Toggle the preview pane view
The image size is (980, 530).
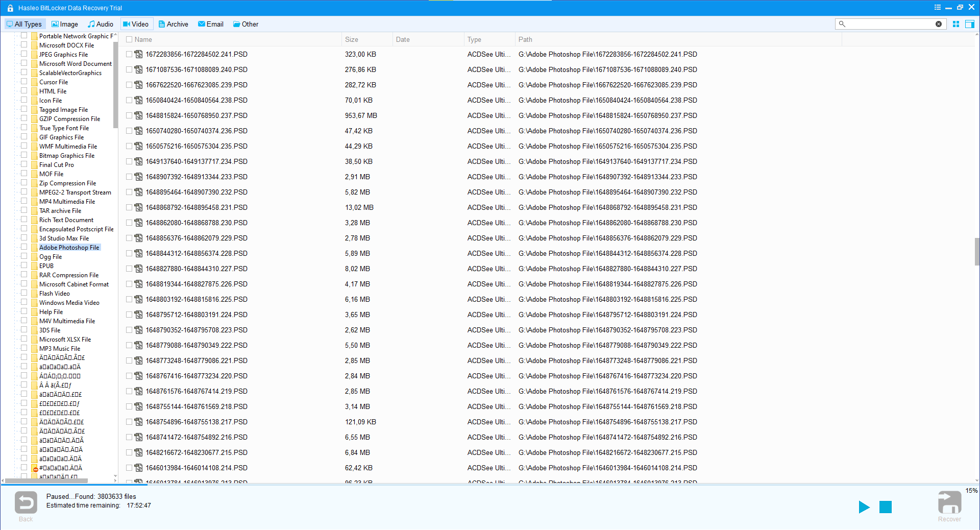(x=970, y=24)
